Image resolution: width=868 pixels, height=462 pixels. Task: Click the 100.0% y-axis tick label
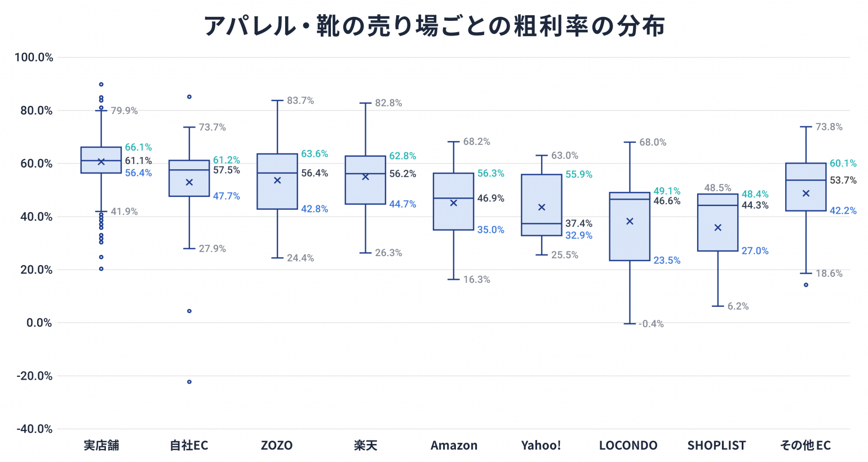coord(34,58)
